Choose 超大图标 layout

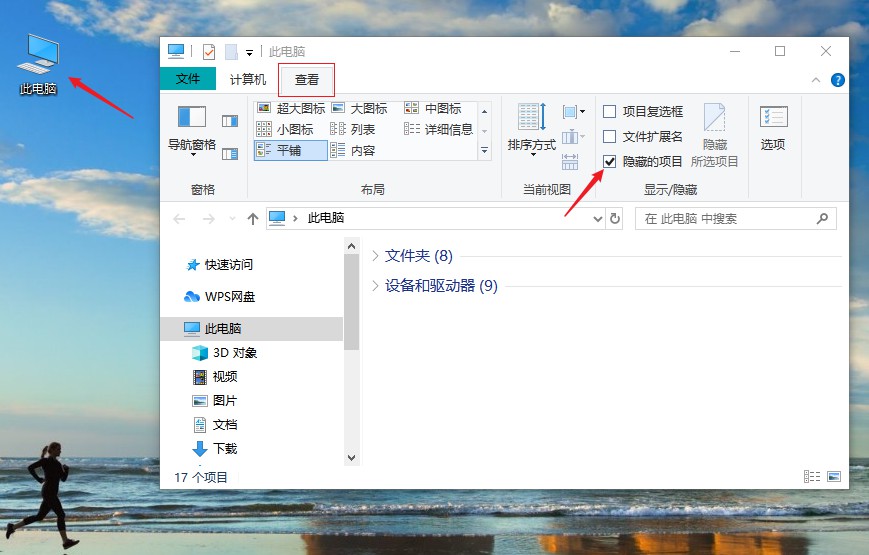point(291,108)
